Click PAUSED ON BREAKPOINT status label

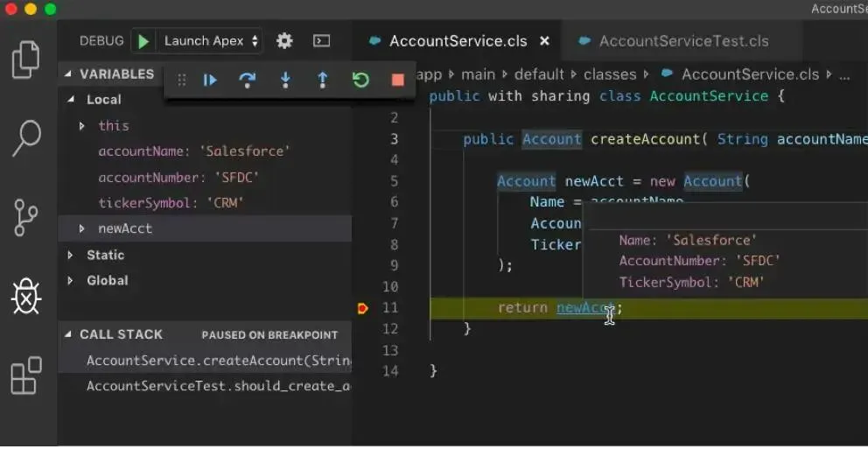269,335
